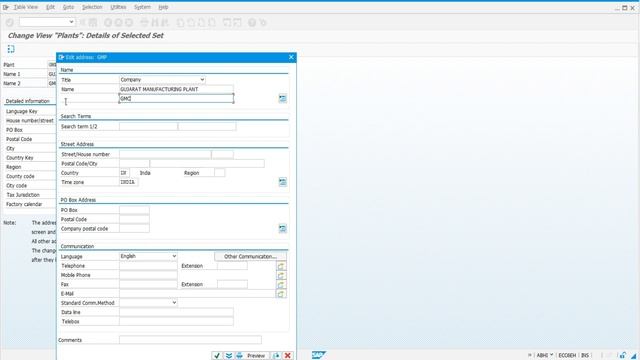
Task: Expand more fields in the Street Address section
Action: point(282,182)
